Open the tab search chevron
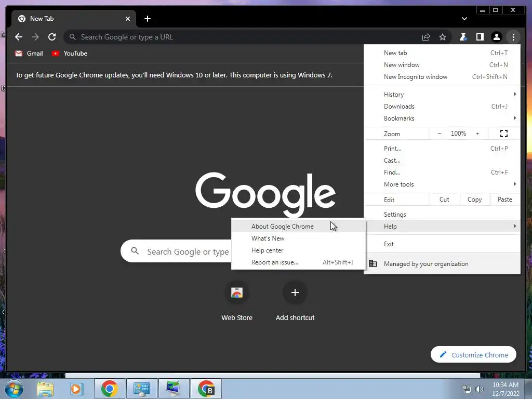This screenshot has height=399, width=532. click(x=464, y=19)
